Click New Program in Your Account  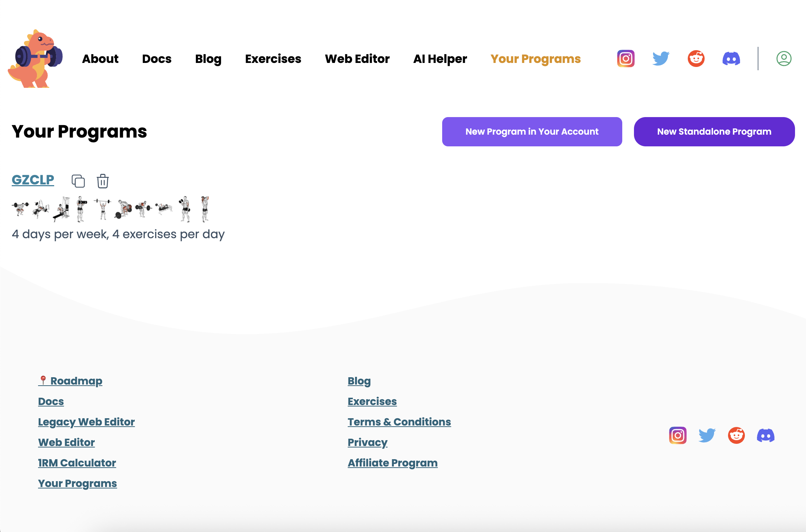[531, 131]
